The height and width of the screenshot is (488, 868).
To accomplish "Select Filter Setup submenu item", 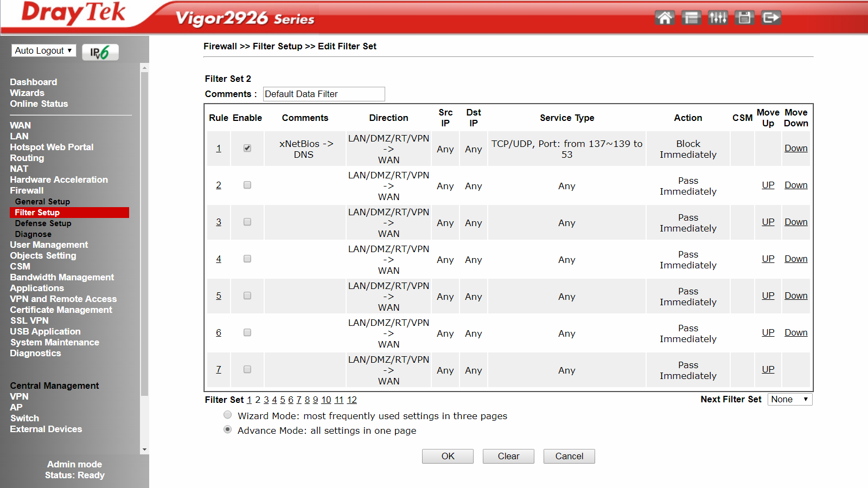I will (69, 213).
